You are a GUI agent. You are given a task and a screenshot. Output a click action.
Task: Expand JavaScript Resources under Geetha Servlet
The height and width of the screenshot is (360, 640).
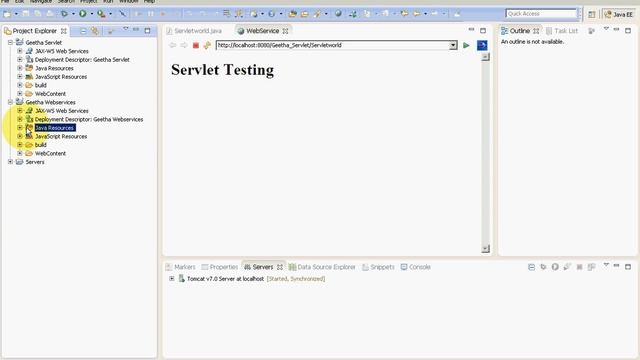click(x=20, y=77)
